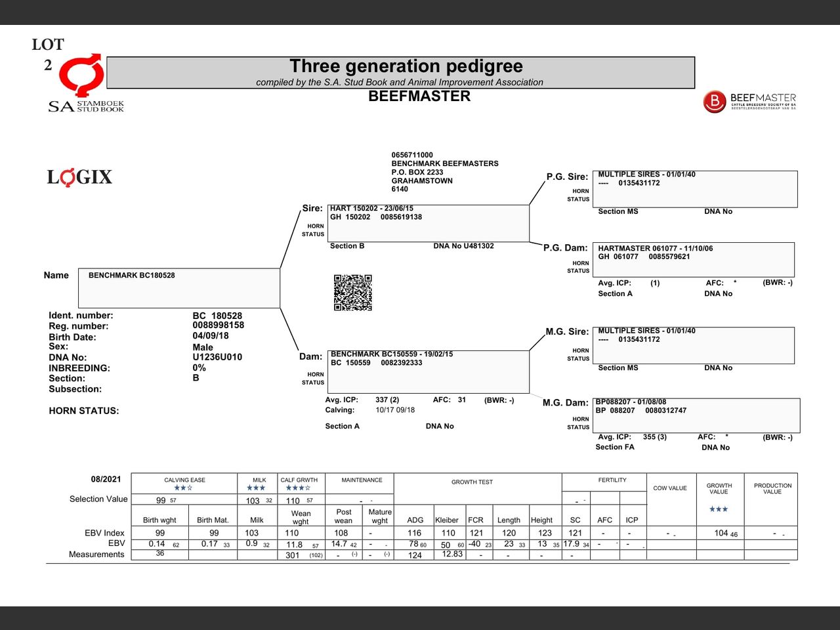Click the P.G. Dam HARTMASTER 061077 box
Screen dimensions: 840x630
click(693, 259)
